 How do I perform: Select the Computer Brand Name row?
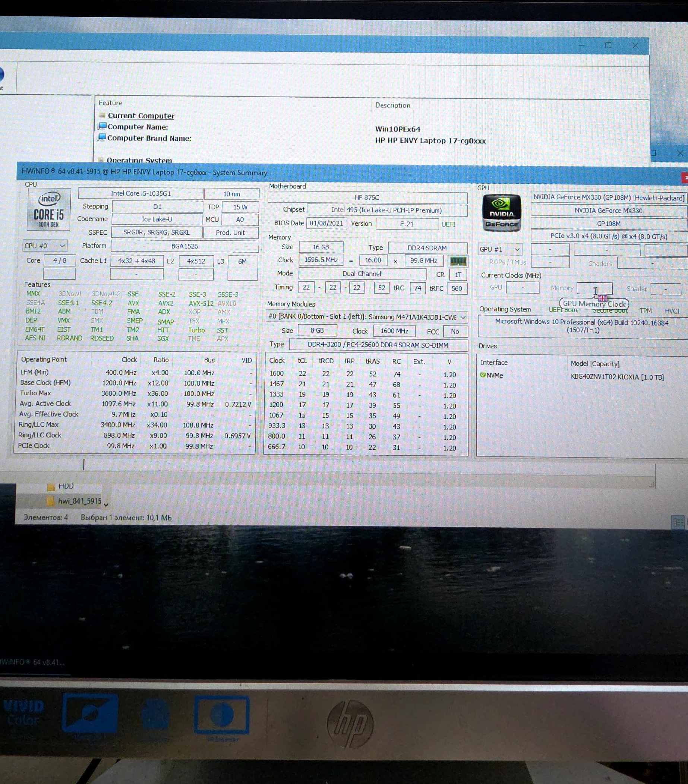pos(149,138)
